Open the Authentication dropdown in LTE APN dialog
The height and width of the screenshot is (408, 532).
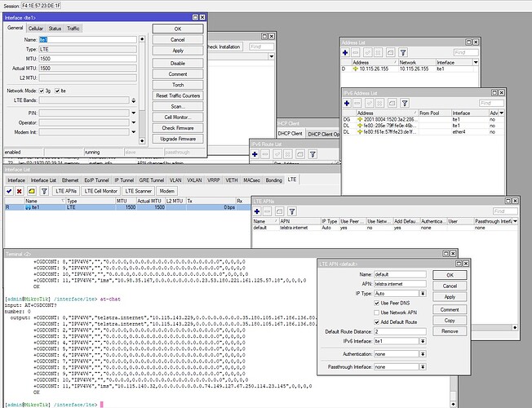point(423,354)
